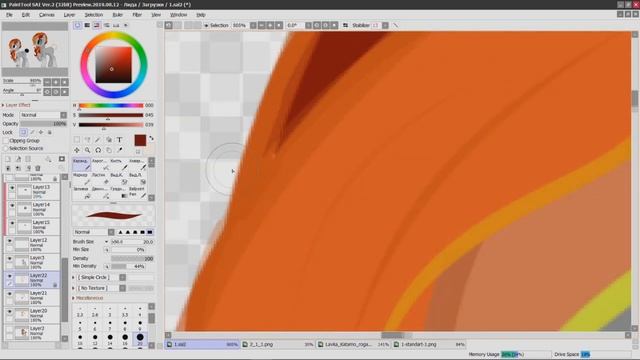The image size is (640, 360).
Task: Hide Layer13 with its eye icon
Action: (x=12, y=188)
